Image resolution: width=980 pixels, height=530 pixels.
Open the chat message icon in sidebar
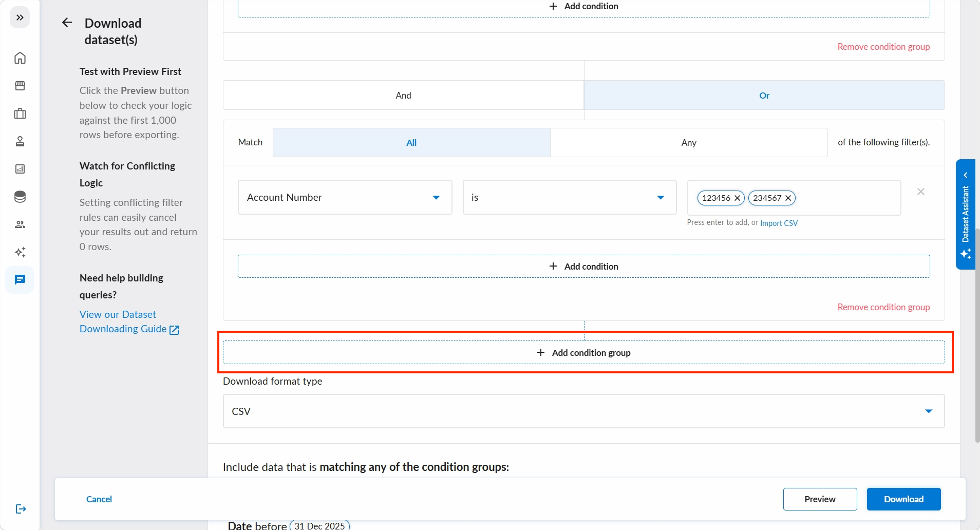pyautogui.click(x=20, y=280)
